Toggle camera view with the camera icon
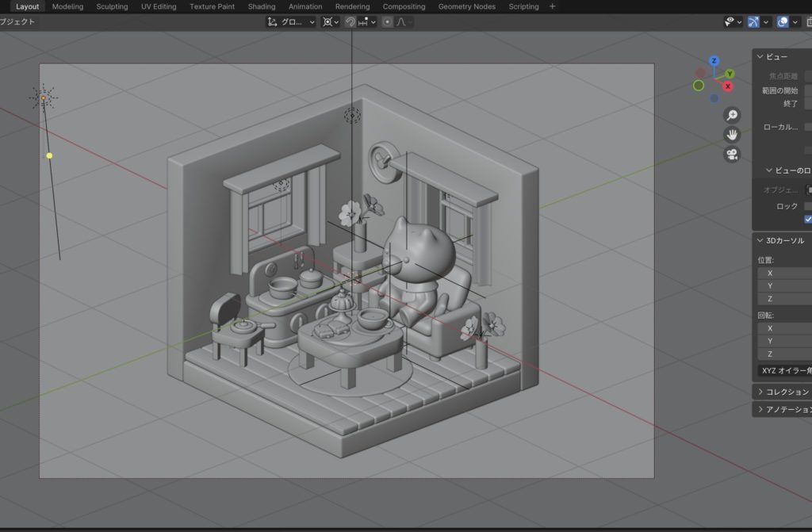 click(732, 155)
